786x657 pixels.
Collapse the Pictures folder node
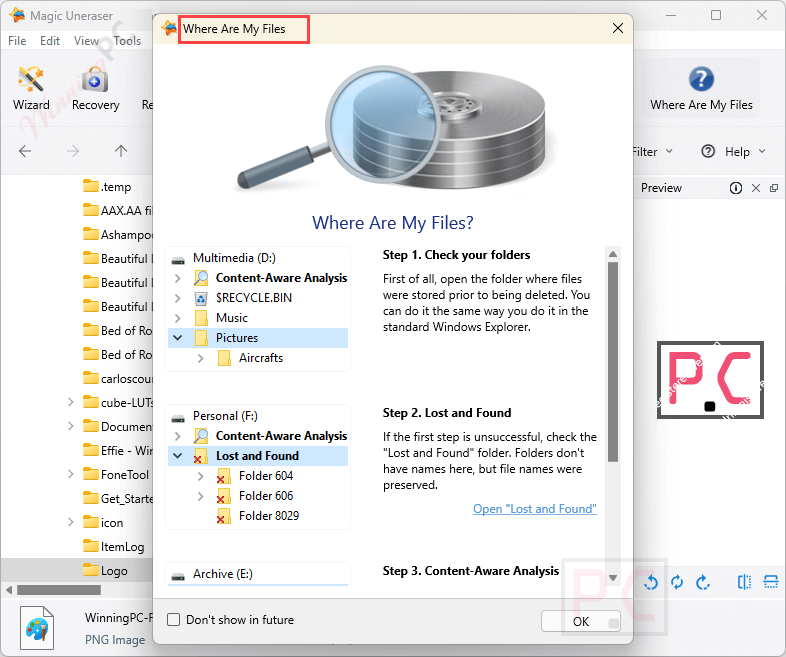pos(177,338)
